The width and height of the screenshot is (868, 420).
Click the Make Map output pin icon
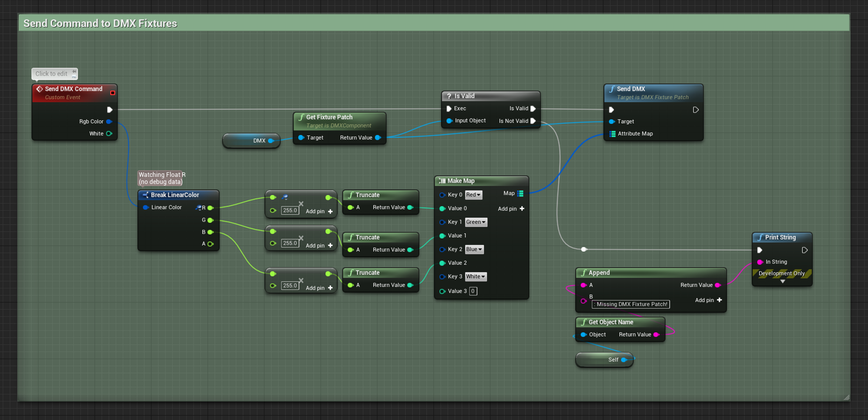520,194
